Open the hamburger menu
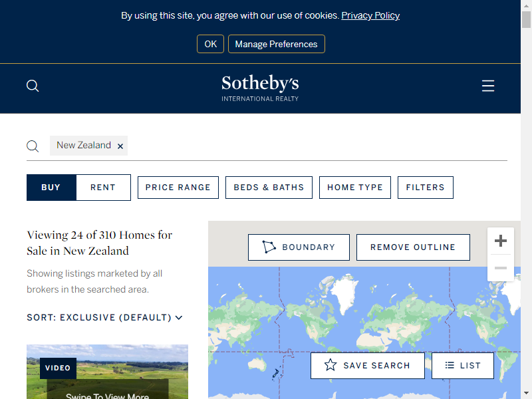This screenshot has height=399, width=532. [x=488, y=86]
